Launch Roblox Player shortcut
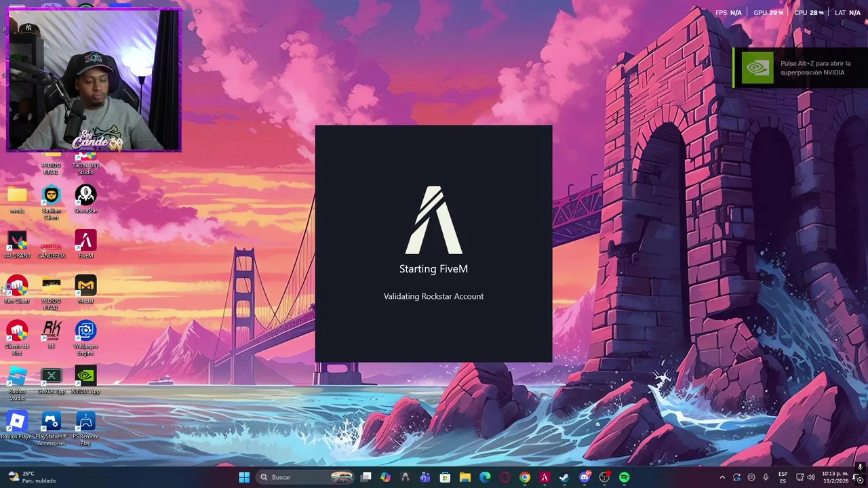This screenshot has height=488, width=868. pyautogui.click(x=17, y=426)
